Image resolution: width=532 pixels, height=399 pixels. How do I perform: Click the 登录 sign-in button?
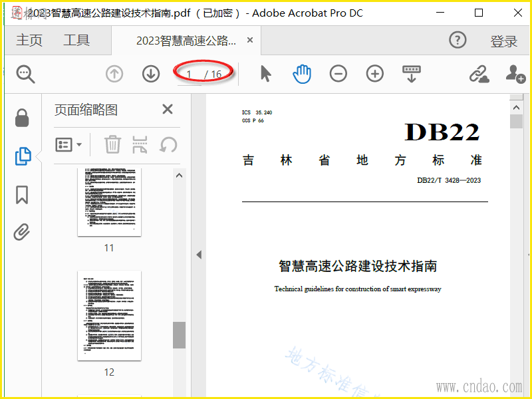(x=504, y=41)
